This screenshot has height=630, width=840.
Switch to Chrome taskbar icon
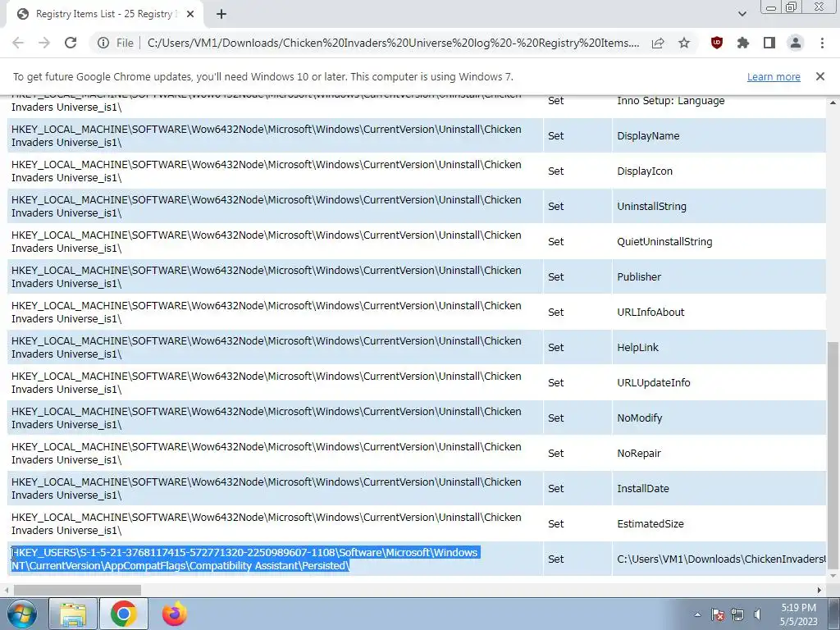pyautogui.click(x=124, y=614)
